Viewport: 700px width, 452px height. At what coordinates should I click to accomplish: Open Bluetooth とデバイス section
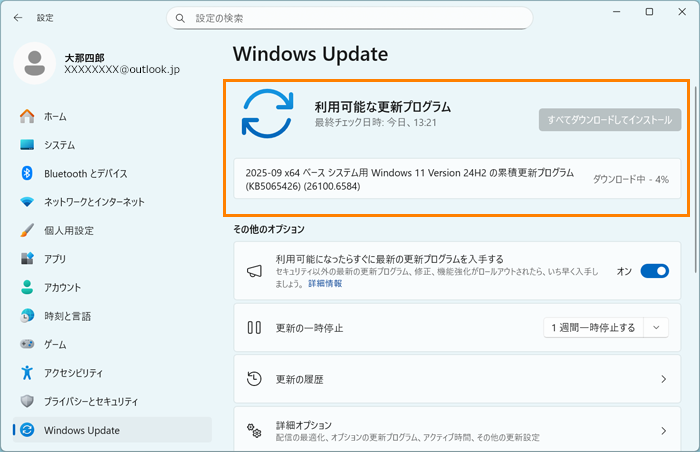86,174
